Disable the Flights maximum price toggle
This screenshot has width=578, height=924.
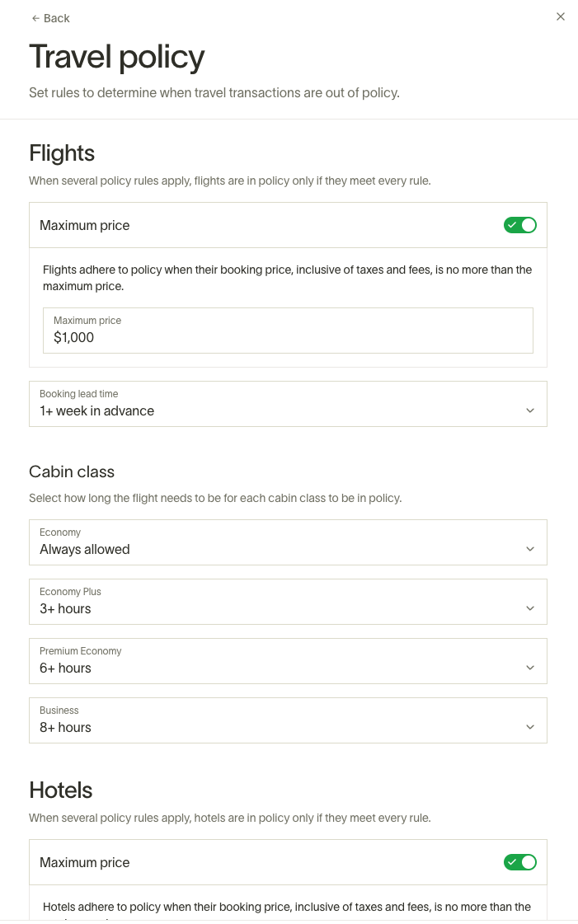click(x=520, y=225)
